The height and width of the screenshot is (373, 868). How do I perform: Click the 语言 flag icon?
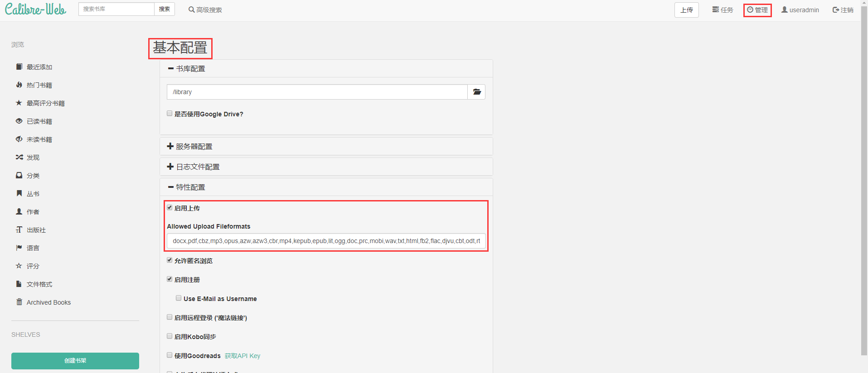click(19, 248)
